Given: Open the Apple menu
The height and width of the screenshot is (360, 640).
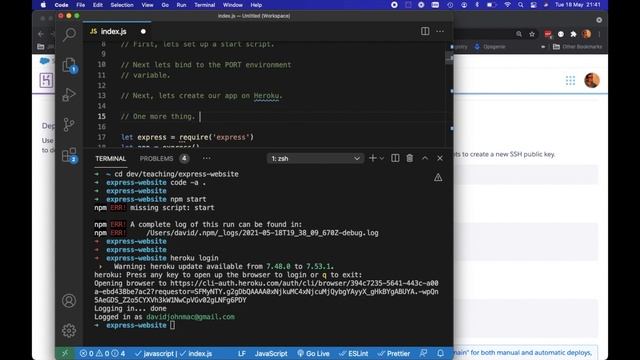Looking at the screenshot, I should coord(43,5).
